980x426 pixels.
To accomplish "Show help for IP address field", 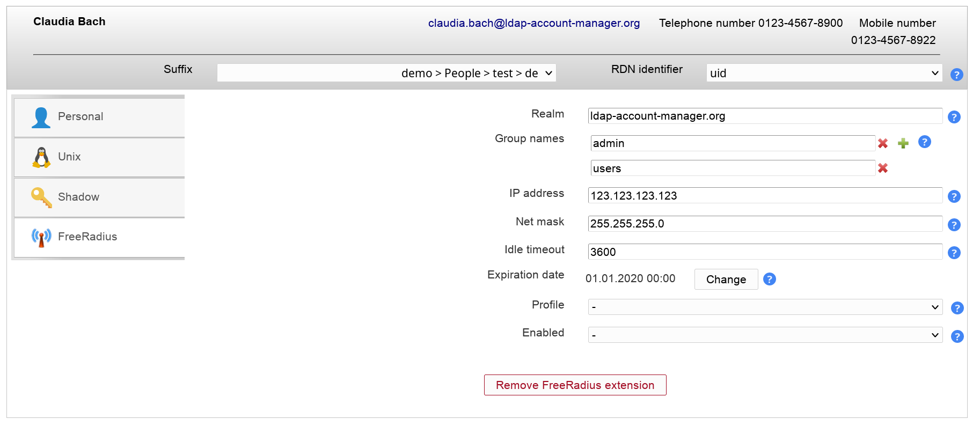I will tap(954, 196).
